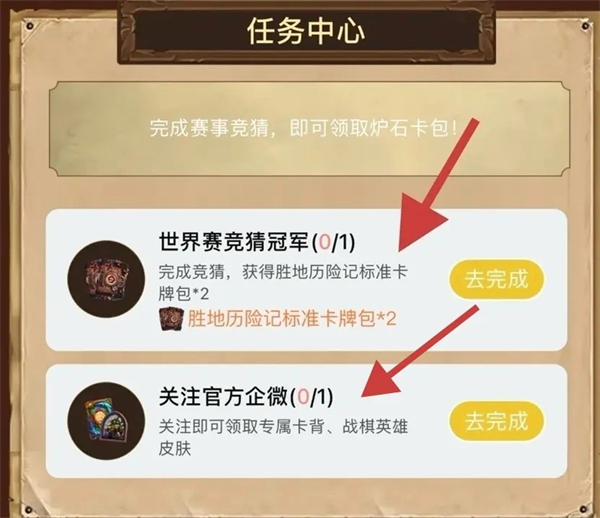Tap 去完成 for the 世界赛竞猜冠军 task
Viewport: 600px width, 518px height.
(496, 279)
